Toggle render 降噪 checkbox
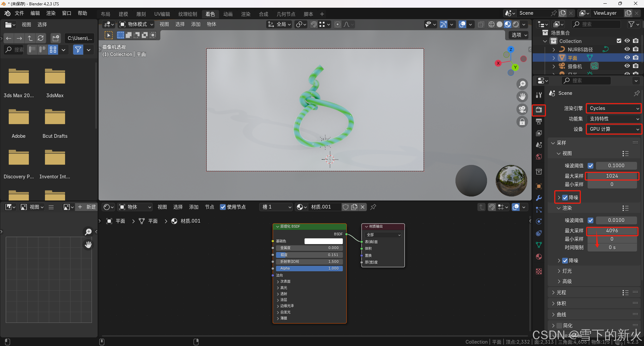644x346 pixels. pos(565,261)
